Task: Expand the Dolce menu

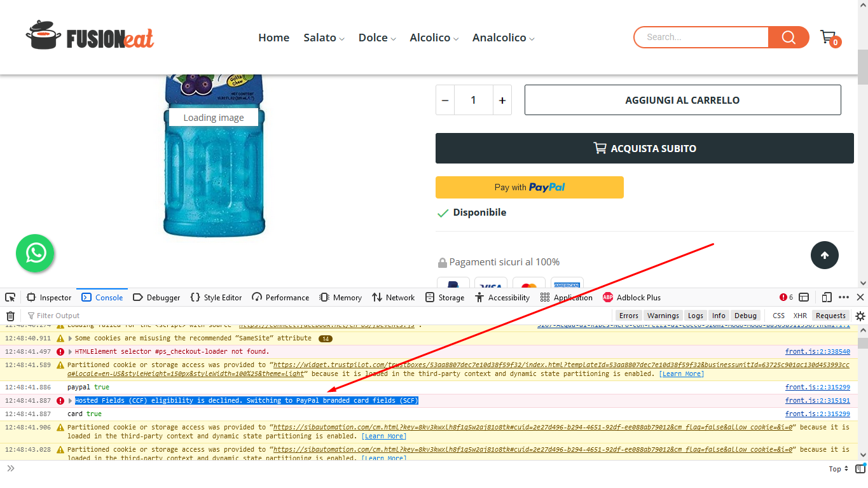Action: [376, 38]
